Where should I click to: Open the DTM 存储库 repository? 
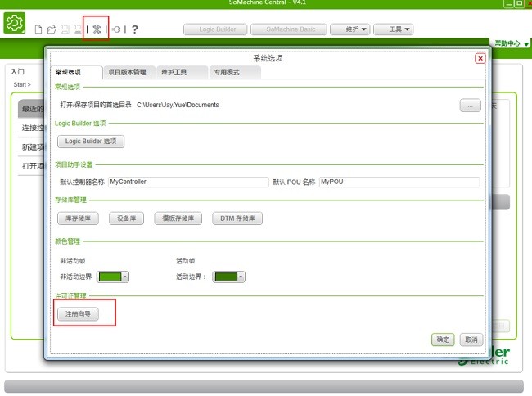point(237,218)
